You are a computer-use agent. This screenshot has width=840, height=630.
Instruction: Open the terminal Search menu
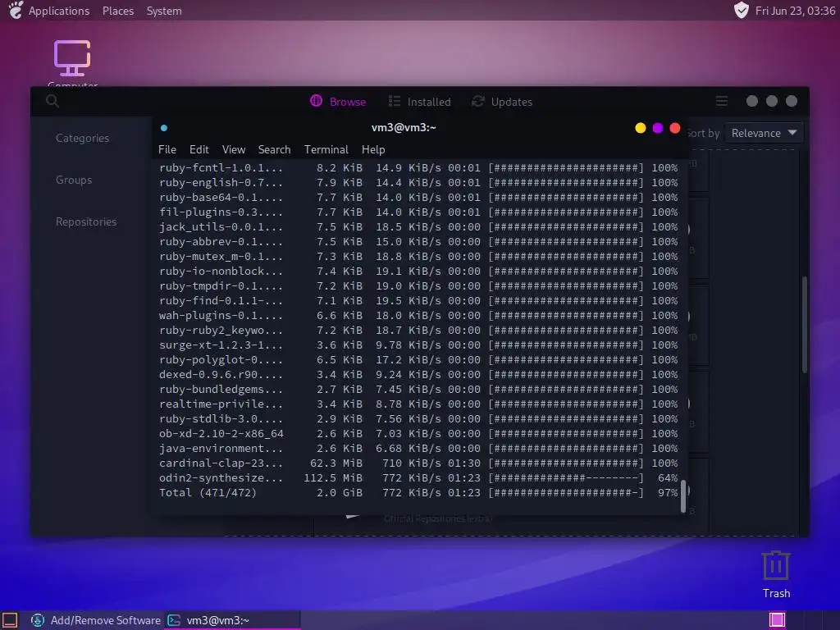tap(274, 149)
